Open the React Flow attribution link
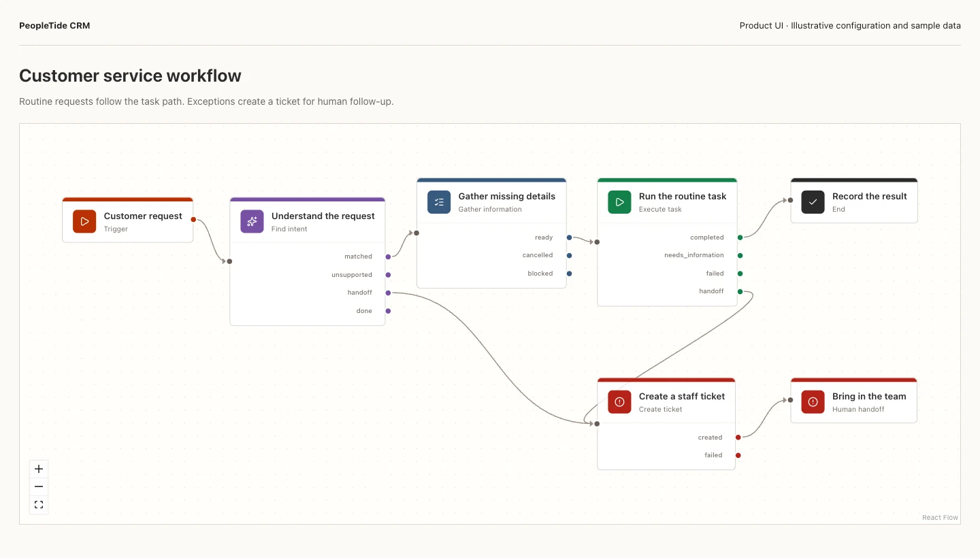Image resolution: width=980 pixels, height=558 pixels. [x=940, y=518]
